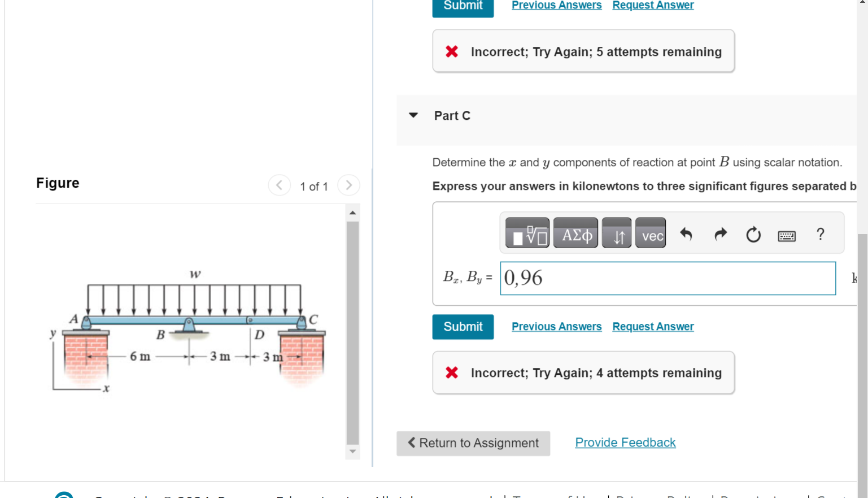Click Request Answer below Part C
The height and width of the screenshot is (498, 868).
[653, 326]
